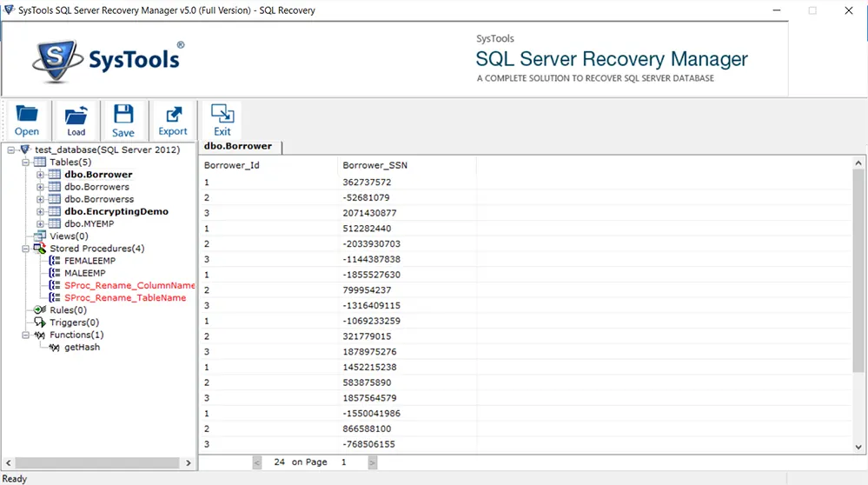The width and height of the screenshot is (868, 485).
Task: Expand the dbo.Borrowers table node
Action: 40,187
